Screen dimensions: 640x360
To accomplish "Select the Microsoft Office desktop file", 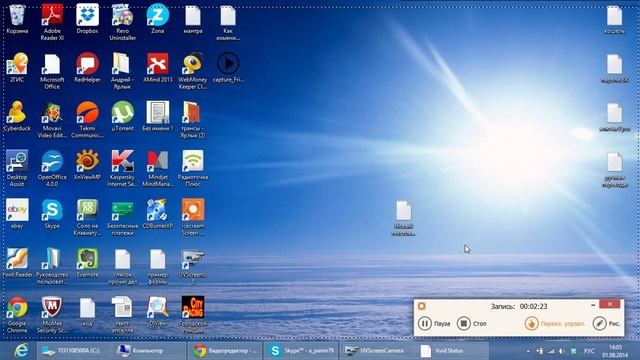I will [x=52, y=71].
